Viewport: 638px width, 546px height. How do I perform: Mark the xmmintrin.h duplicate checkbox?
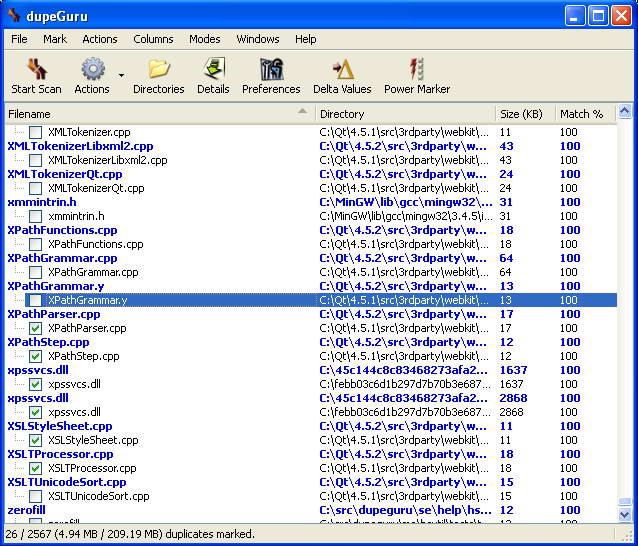click(35, 216)
